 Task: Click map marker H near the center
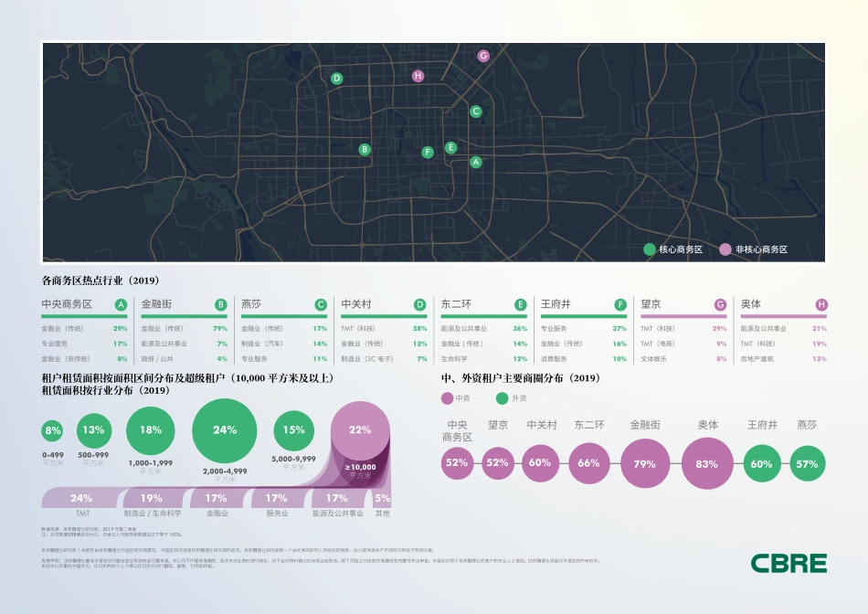point(418,77)
